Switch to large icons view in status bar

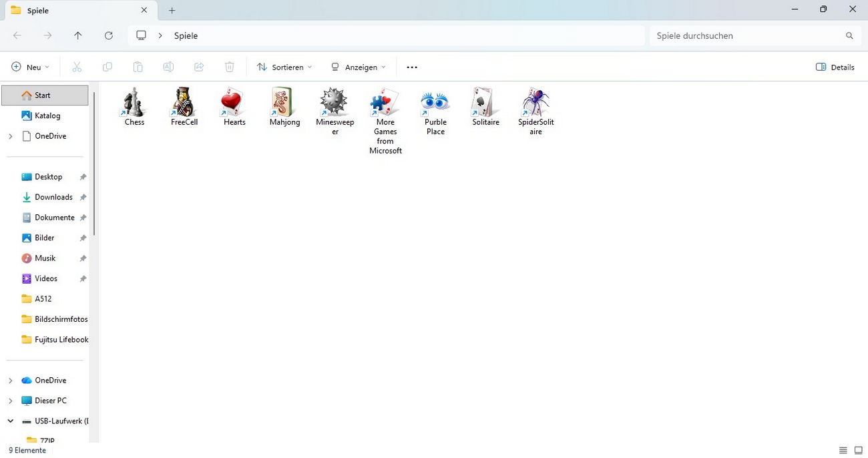point(859,451)
